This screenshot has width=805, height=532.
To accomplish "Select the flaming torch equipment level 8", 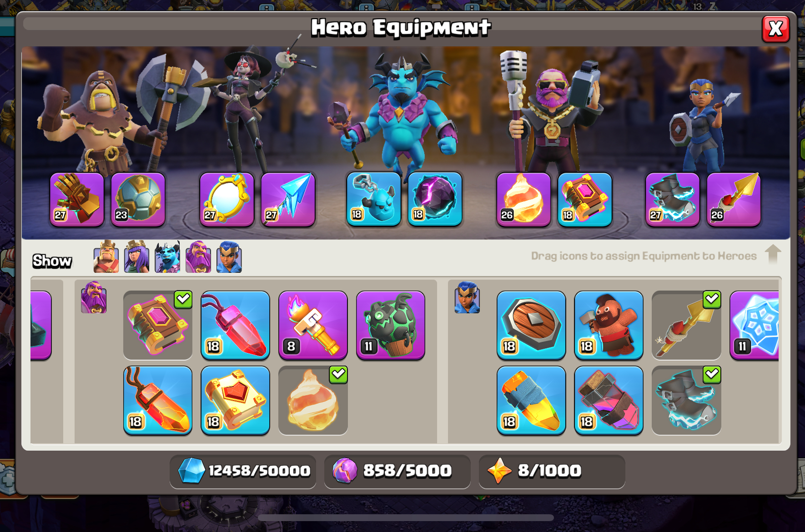I will tap(313, 325).
